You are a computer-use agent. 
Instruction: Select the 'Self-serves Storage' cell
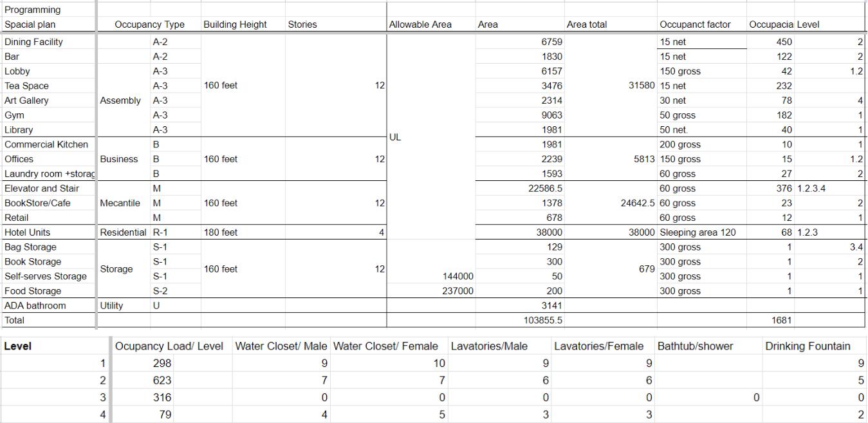49,276
